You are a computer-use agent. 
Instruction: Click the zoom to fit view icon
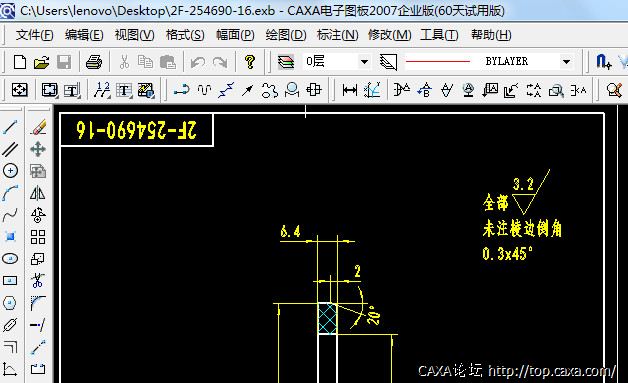(x=20, y=90)
